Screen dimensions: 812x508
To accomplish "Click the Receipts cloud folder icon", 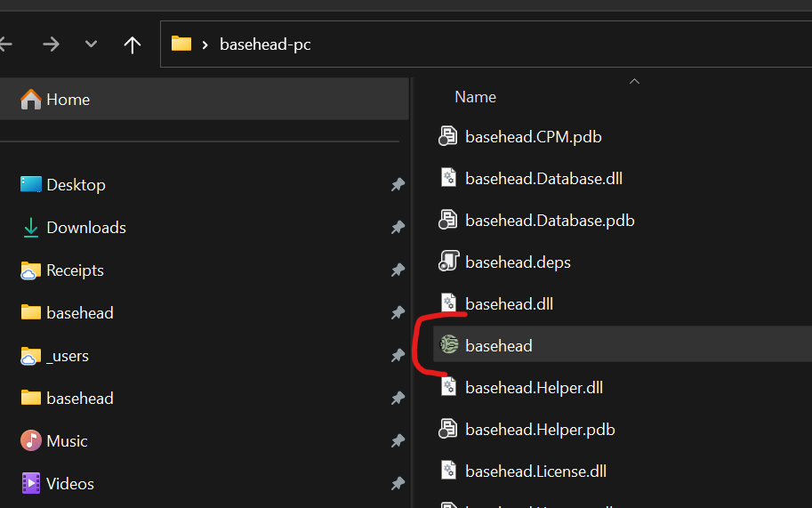I will [x=30, y=270].
